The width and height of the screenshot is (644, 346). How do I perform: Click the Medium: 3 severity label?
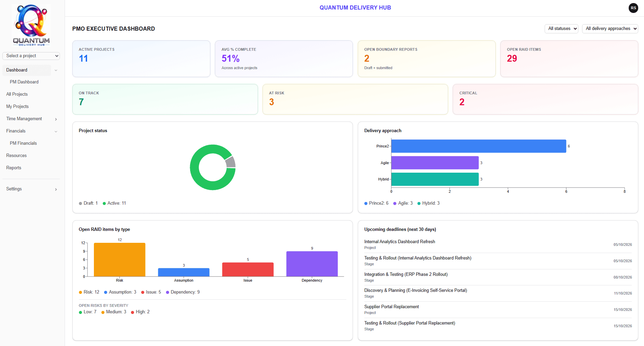click(x=114, y=312)
